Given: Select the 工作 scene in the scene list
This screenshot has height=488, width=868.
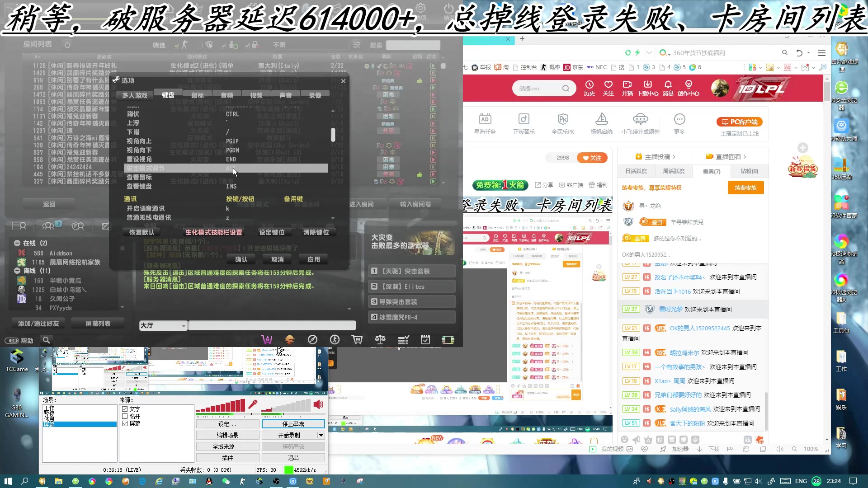Looking at the screenshot, I should tap(50, 408).
